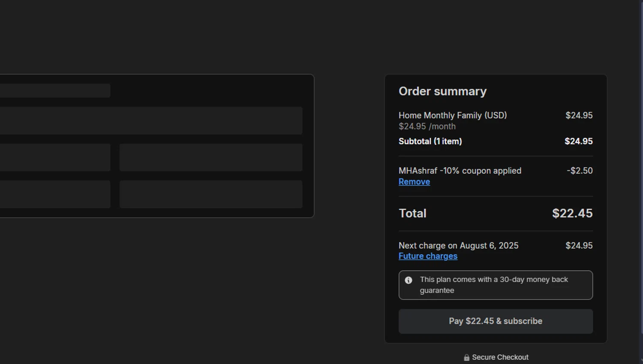Image resolution: width=643 pixels, height=364 pixels.
Task: Open the Future charges link
Action: [x=428, y=256]
